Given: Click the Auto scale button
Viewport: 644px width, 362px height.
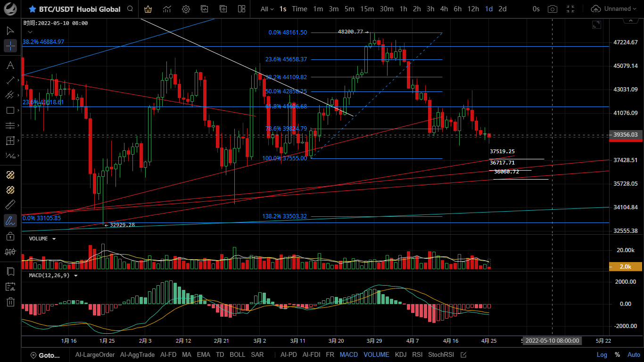Looking at the screenshot, I should tap(634, 355).
